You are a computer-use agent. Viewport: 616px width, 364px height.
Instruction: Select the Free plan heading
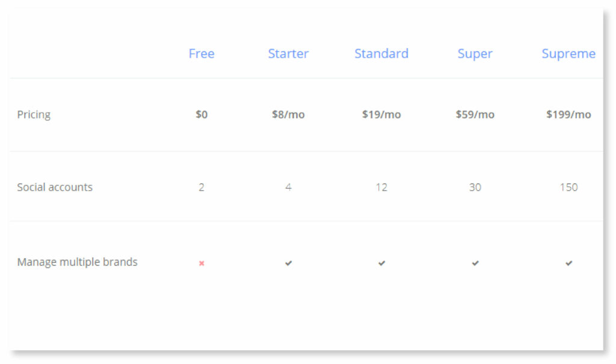[202, 54]
